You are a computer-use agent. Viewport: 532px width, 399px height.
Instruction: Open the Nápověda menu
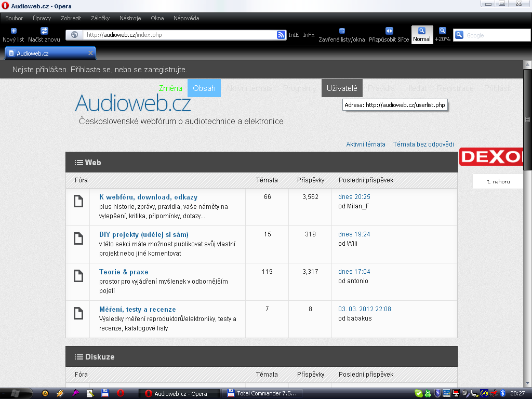click(x=187, y=18)
